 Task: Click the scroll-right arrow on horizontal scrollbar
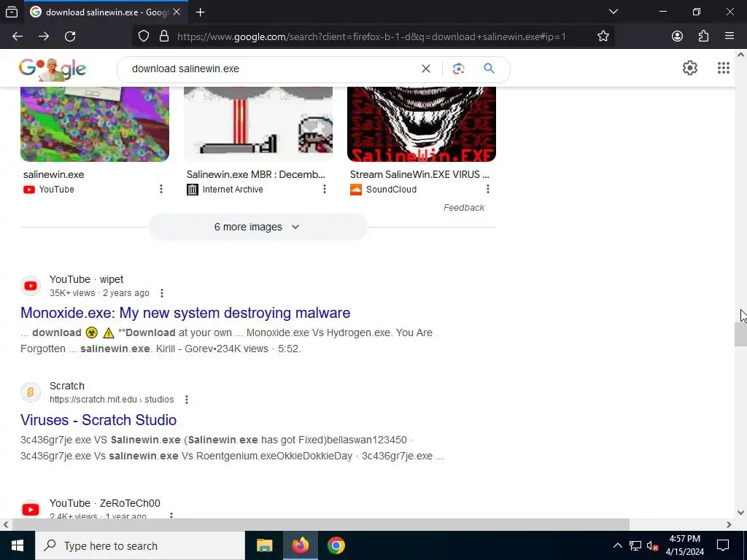click(729, 524)
